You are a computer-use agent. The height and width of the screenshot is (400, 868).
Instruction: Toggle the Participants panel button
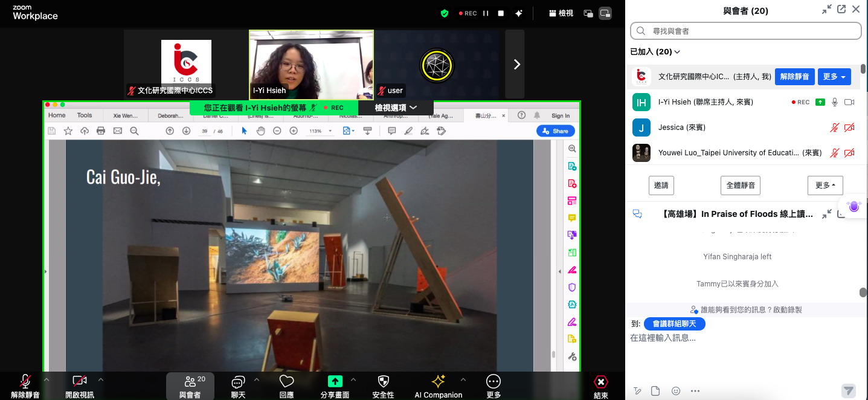tap(190, 381)
